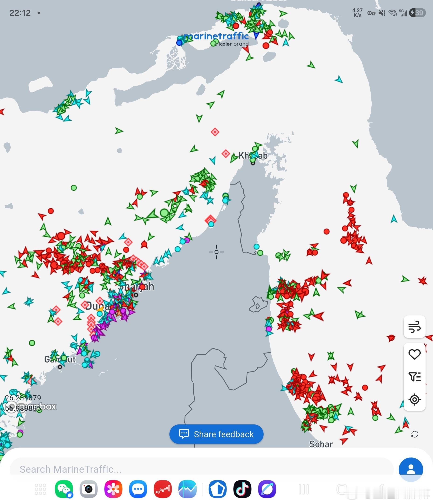Viewport: 433px width, 504px height.
Task: Open the vessel filter list icon
Action: pyautogui.click(x=414, y=377)
